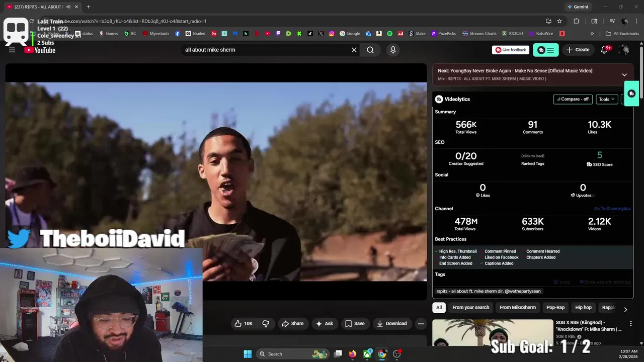Open the BC bookmark
Screen dimensions: 644x362
point(130,34)
